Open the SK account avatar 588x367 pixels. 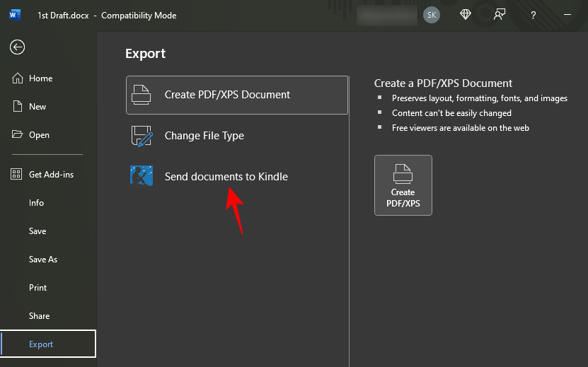click(x=432, y=15)
